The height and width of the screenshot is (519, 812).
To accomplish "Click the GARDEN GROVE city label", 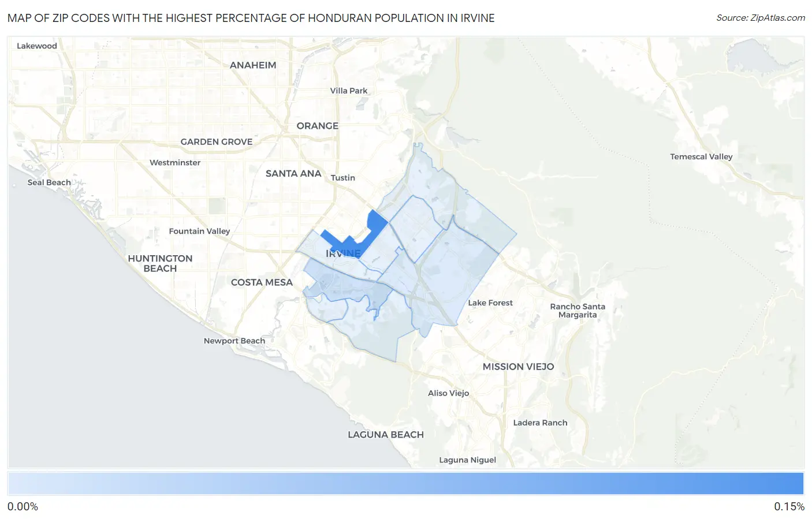I will pyautogui.click(x=216, y=142).
